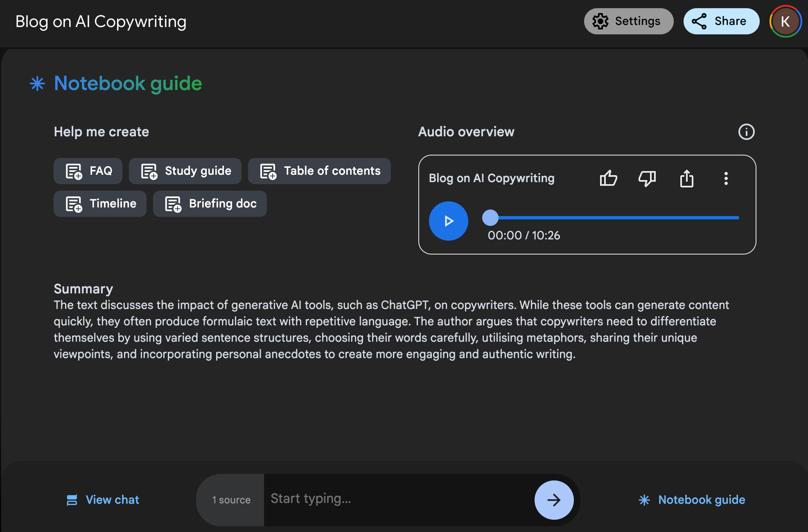
Task: Create a Study guide
Action: pyautogui.click(x=185, y=171)
